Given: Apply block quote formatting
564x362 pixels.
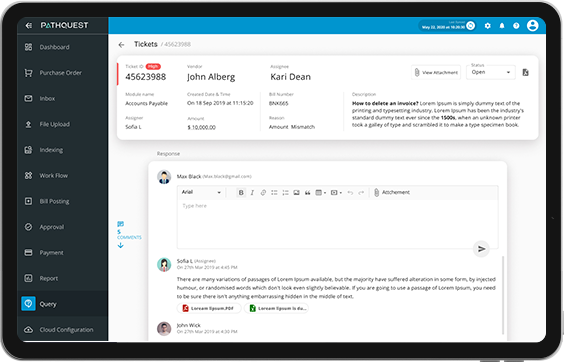Looking at the screenshot, I should [x=308, y=193].
